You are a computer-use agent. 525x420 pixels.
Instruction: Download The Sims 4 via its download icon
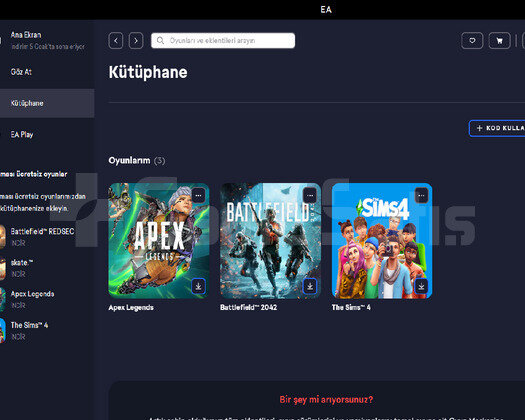422,286
